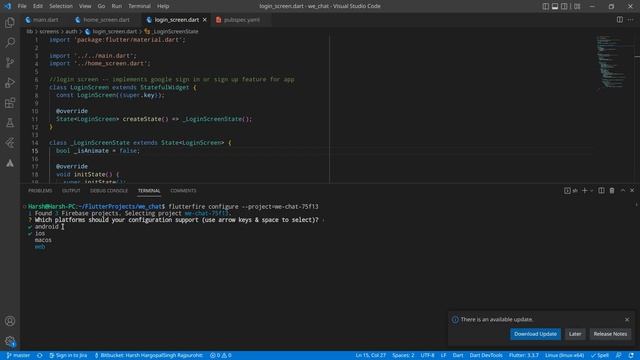Open the Testing flask view
Screen dimensions: 640x360
[x=10, y=122]
